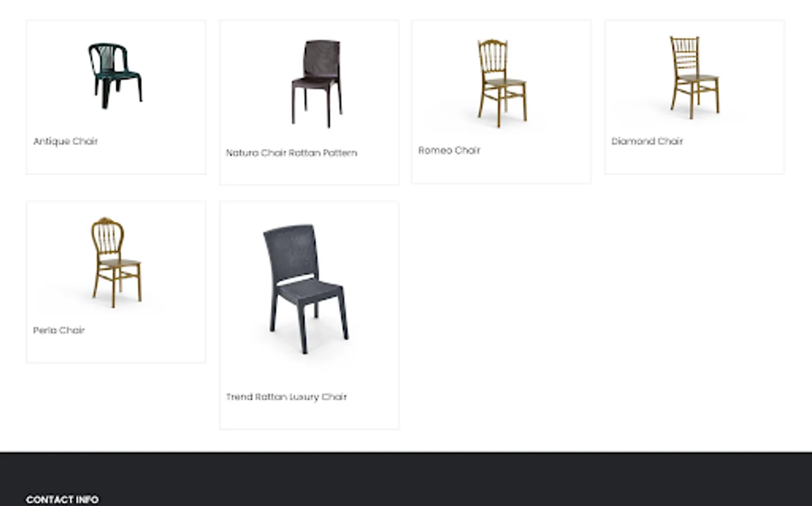Screen dimensions: 812x506
Task: Select the Perla Chair product card
Action: click(116, 282)
